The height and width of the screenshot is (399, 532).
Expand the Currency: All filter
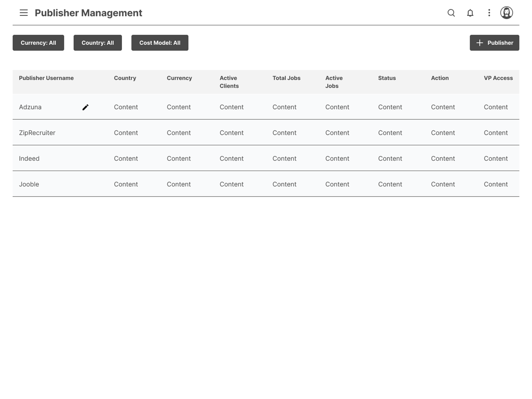(38, 43)
